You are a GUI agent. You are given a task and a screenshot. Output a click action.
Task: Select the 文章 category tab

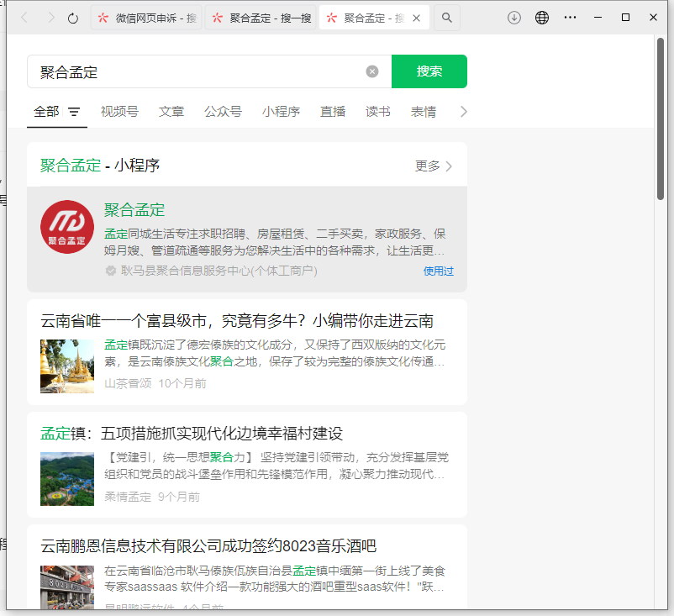click(x=171, y=112)
